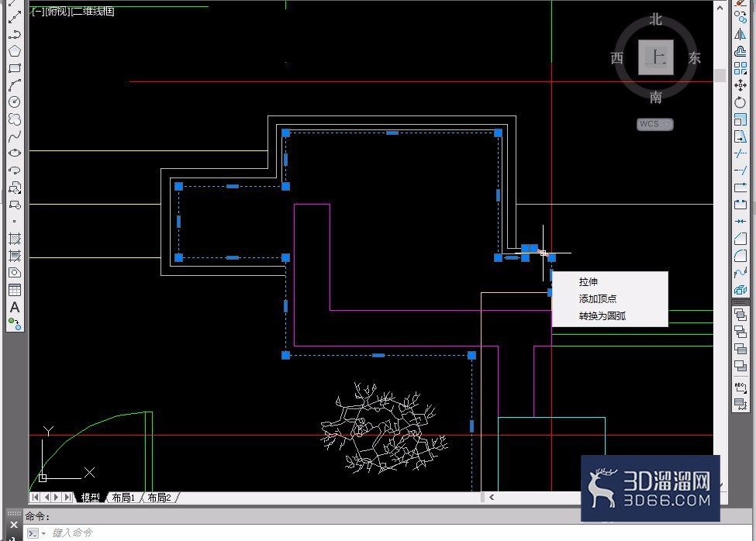The width and height of the screenshot is (756, 541).
Task: Select the Gradient fill tool
Action: [15, 255]
